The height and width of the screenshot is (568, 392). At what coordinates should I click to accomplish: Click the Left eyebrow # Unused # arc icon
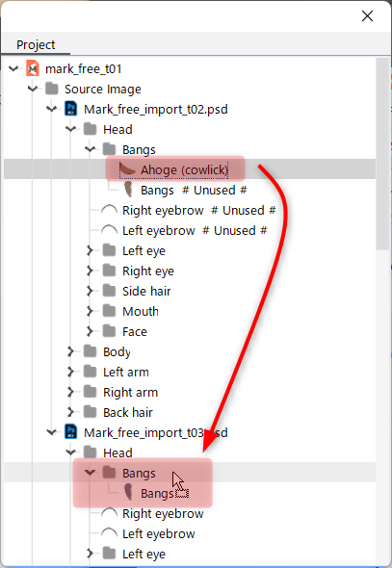(x=109, y=230)
